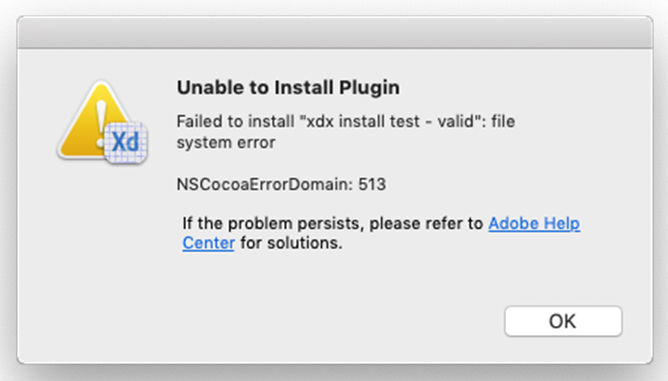Click the for solutions text
668x381 pixels.
(x=291, y=243)
